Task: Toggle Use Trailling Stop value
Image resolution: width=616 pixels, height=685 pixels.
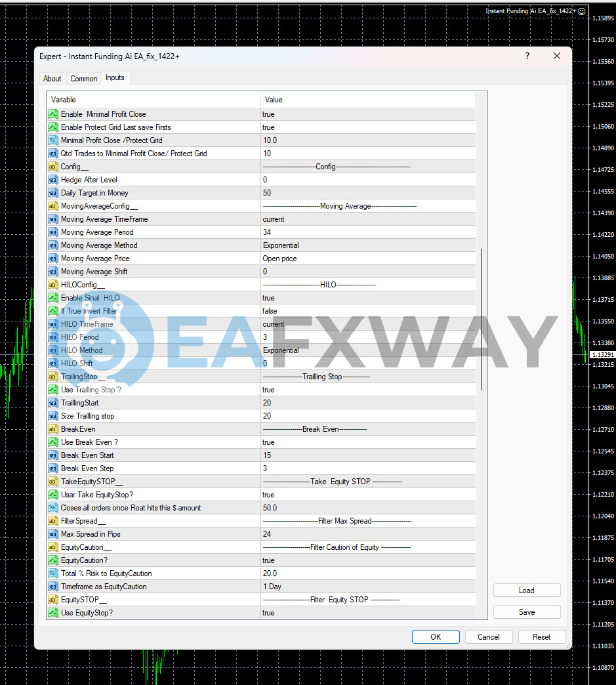Action: 368,389
